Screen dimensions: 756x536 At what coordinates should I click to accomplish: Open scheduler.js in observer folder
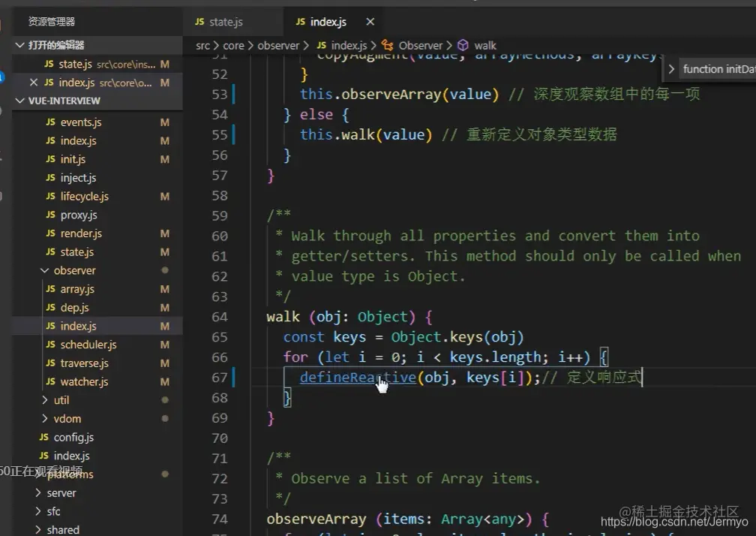(x=88, y=345)
